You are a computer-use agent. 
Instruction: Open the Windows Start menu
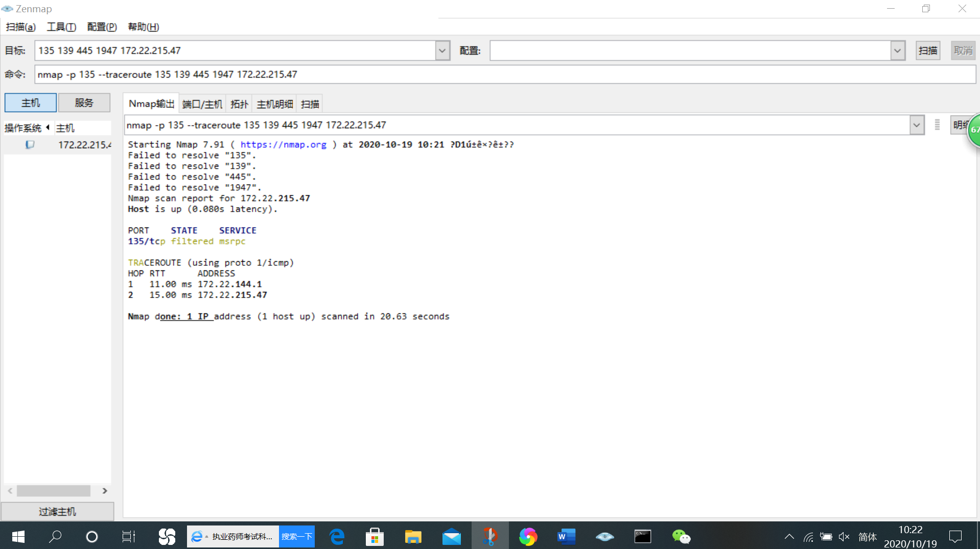pos(18,536)
